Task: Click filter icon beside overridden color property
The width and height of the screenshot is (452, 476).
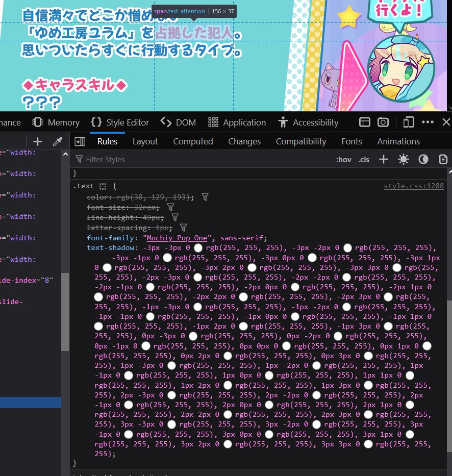Action: point(205,197)
